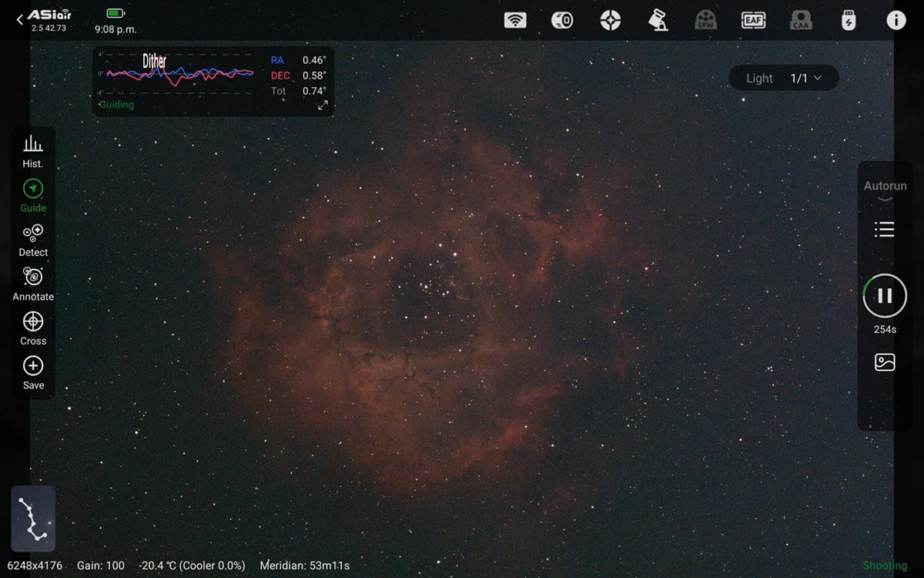
Task: Expand the guiding graph to fullscreen
Action: (323, 106)
